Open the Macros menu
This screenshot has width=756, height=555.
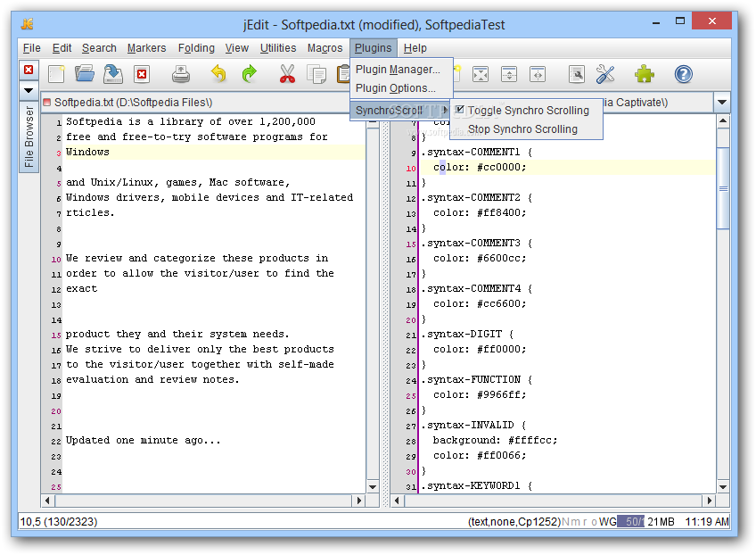[x=325, y=48]
